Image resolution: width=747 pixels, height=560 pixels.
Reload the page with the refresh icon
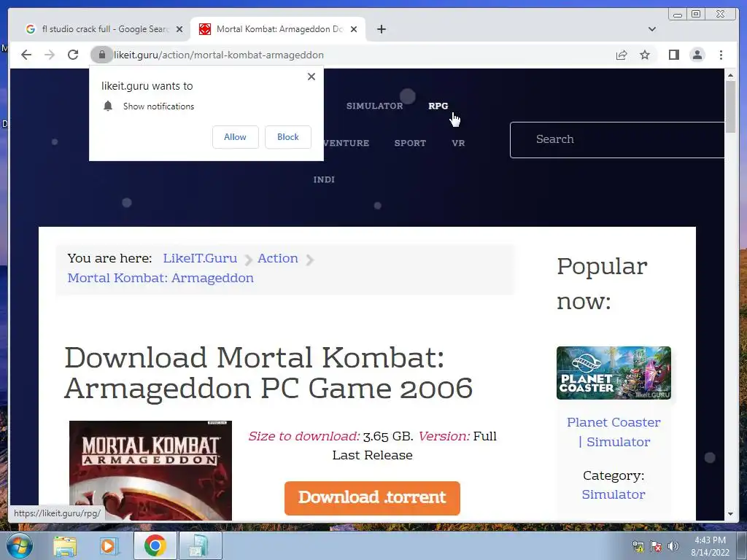(x=73, y=55)
